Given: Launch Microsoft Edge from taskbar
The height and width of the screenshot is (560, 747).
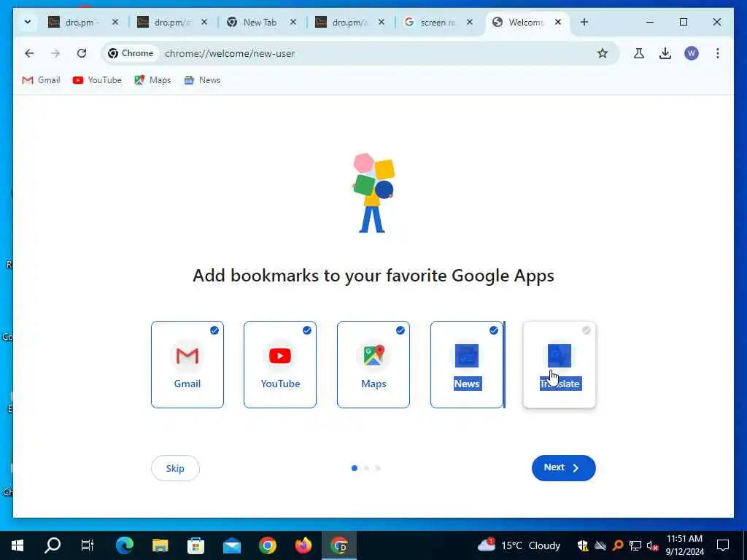Looking at the screenshot, I should 124,545.
